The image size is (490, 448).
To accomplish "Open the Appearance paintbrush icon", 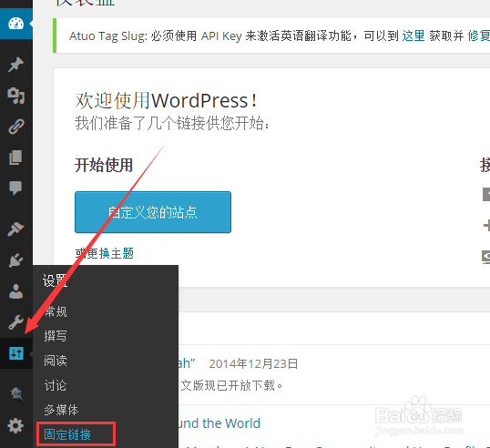I will coord(15,229).
